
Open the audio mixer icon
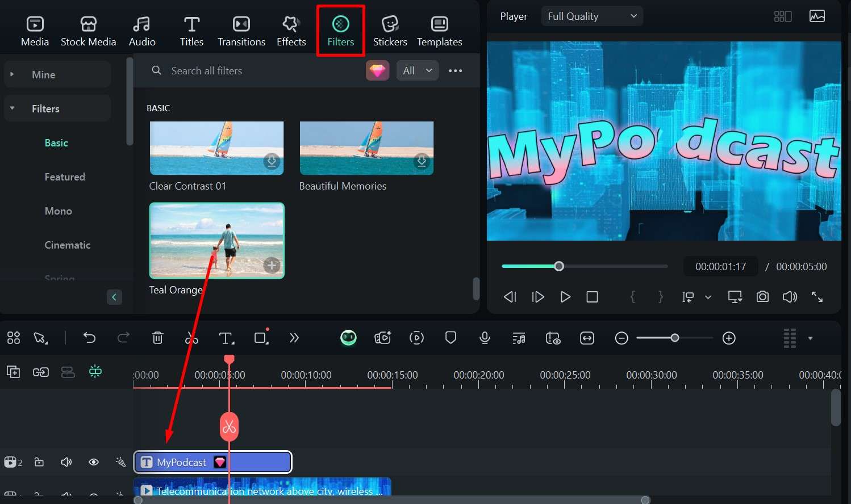coord(519,338)
